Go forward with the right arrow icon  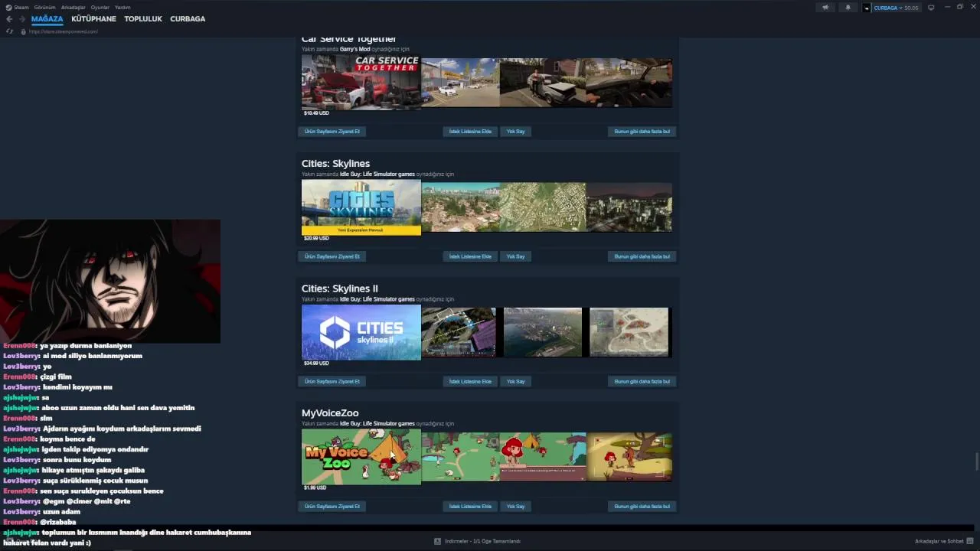[22, 19]
